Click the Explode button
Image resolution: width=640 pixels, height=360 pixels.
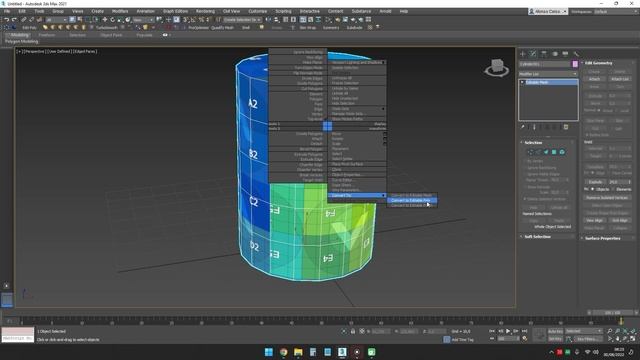tap(595, 182)
